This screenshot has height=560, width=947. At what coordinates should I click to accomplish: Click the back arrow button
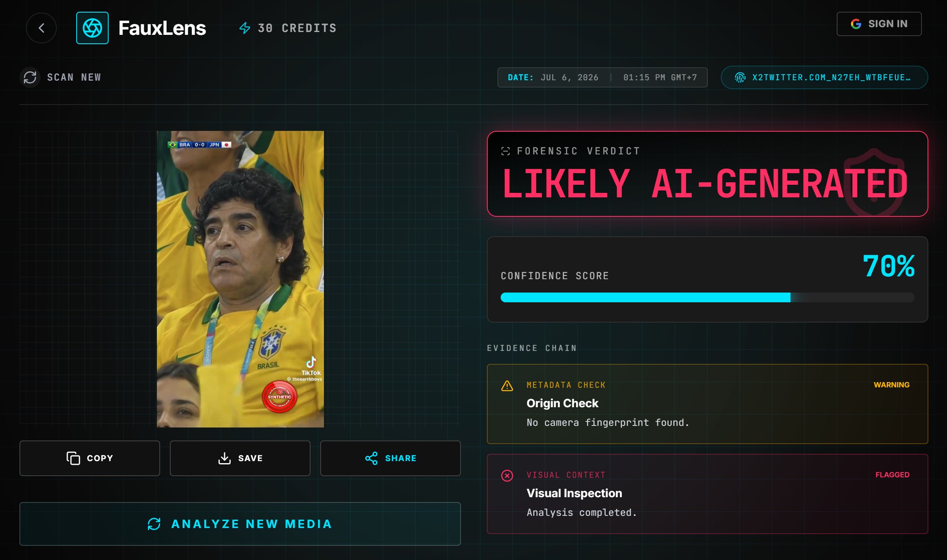click(x=41, y=28)
